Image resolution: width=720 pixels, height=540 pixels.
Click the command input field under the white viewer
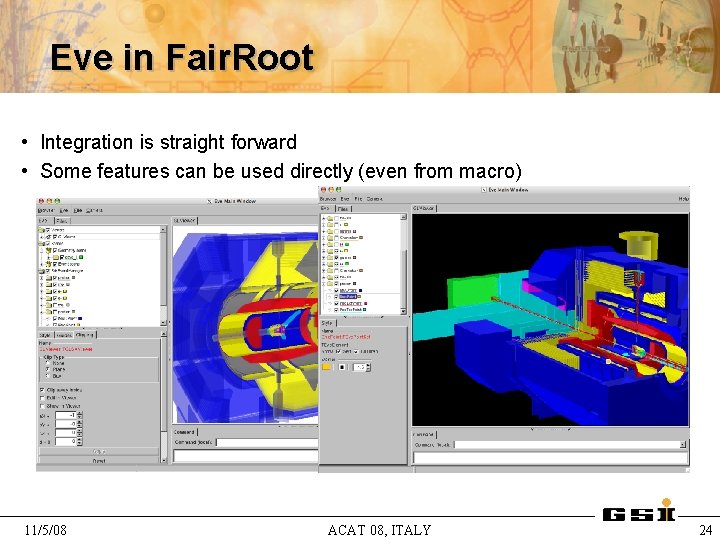pyautogui.click(x=267, y=442)
